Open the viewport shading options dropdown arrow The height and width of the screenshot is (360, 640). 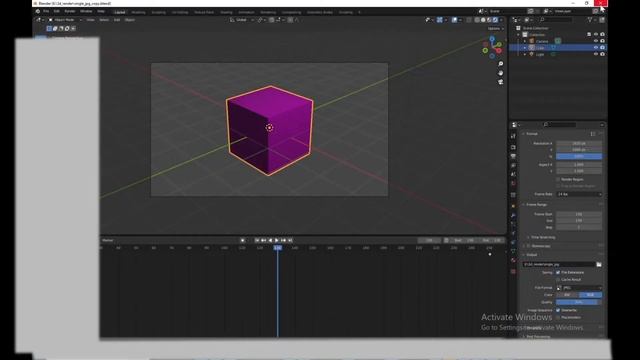click(x=502, y=20)
